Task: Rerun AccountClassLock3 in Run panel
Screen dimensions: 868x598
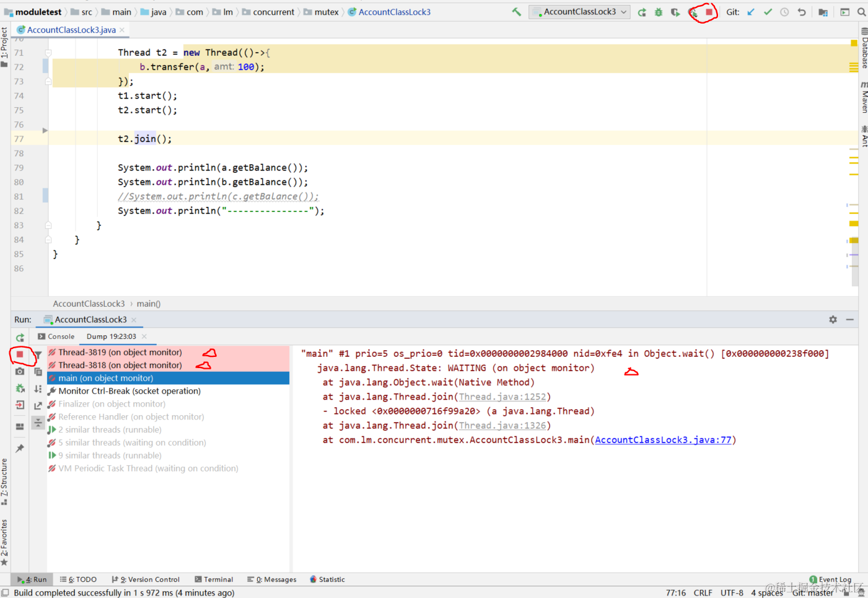Action: tap(20, 338)
